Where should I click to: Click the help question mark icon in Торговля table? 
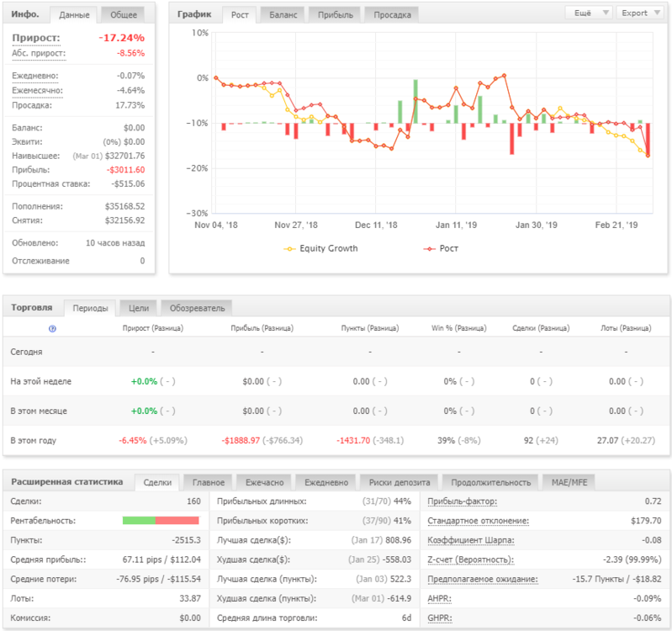tap(52, 329)
